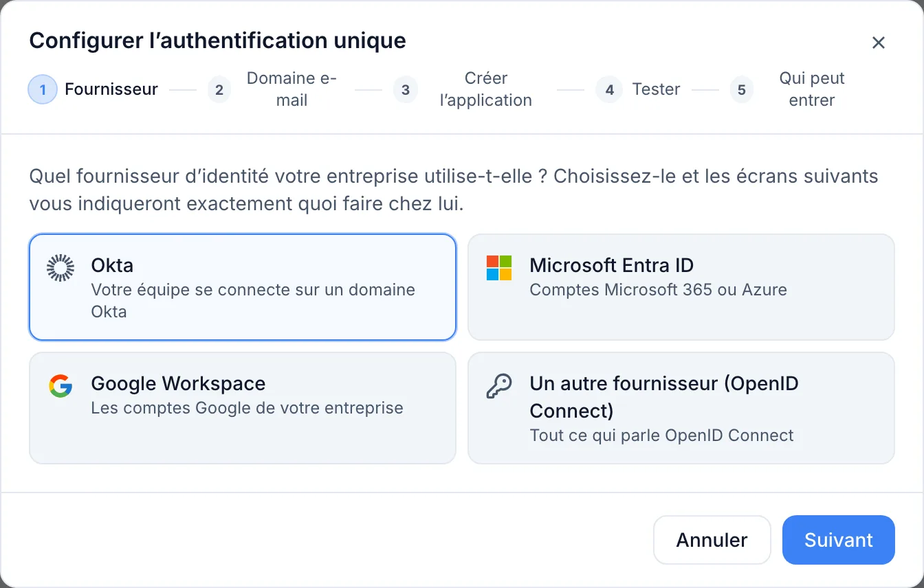Pick the Google Workspace provider card
Screen dimensions: 924x588
click(x=243, y=408)
